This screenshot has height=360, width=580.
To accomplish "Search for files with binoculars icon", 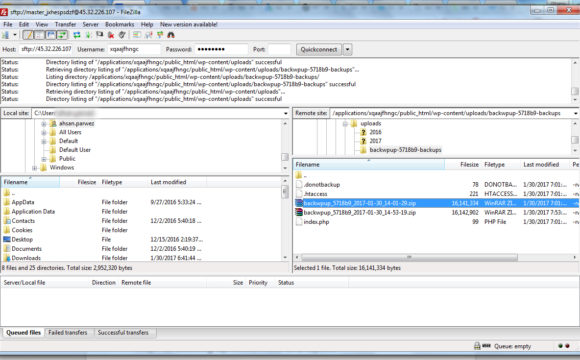I will click(x=171, y=35).
